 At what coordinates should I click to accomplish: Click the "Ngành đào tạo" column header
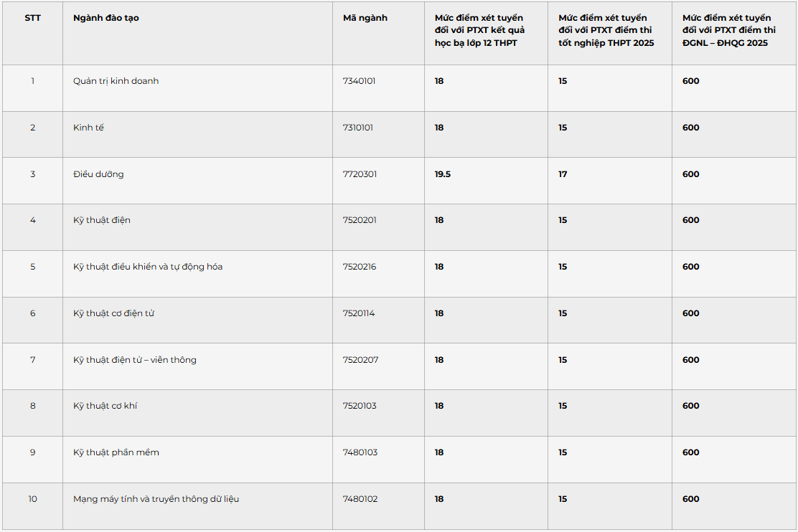point(106,19)
